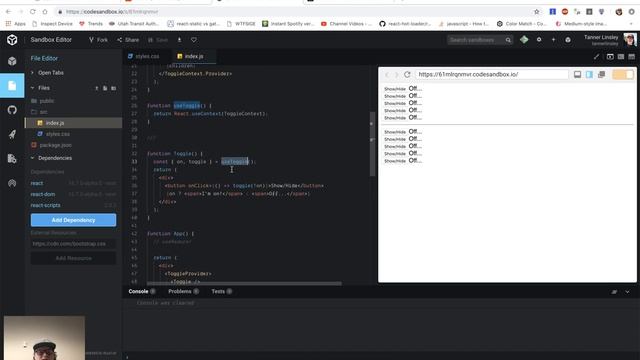
Task: Click the Add Dependency button
Action: 73,220
